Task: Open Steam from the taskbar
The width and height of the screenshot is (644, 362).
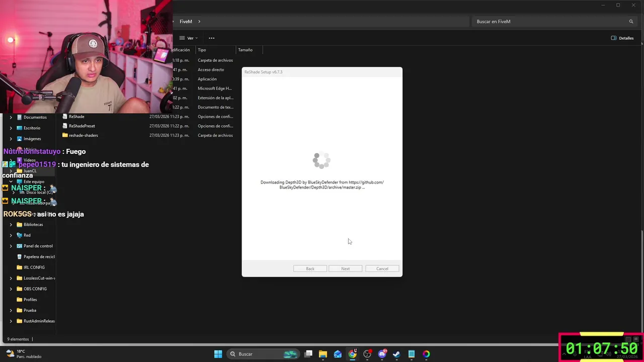Action: (396, 354)
